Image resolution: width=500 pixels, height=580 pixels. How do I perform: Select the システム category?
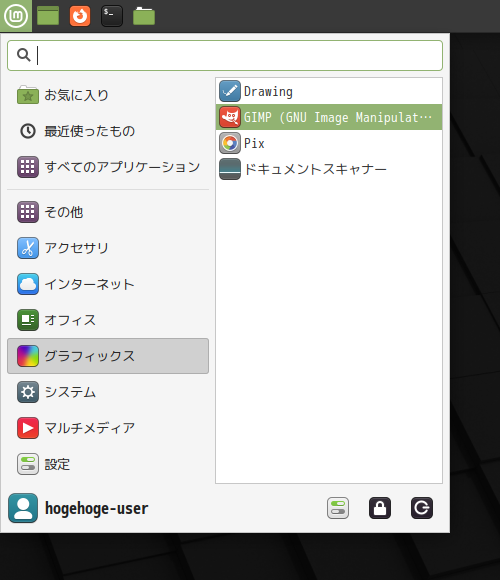(108, 392)
